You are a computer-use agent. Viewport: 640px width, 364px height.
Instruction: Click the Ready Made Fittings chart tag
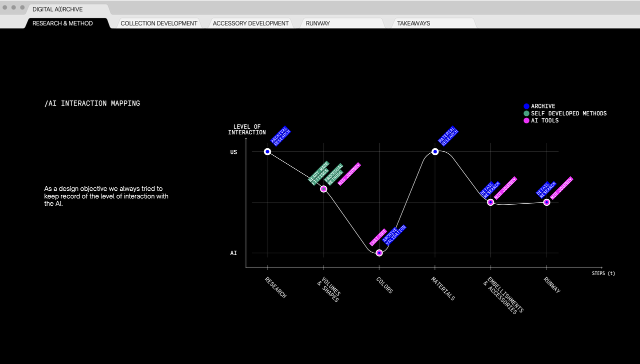click(x=318, y=173)
